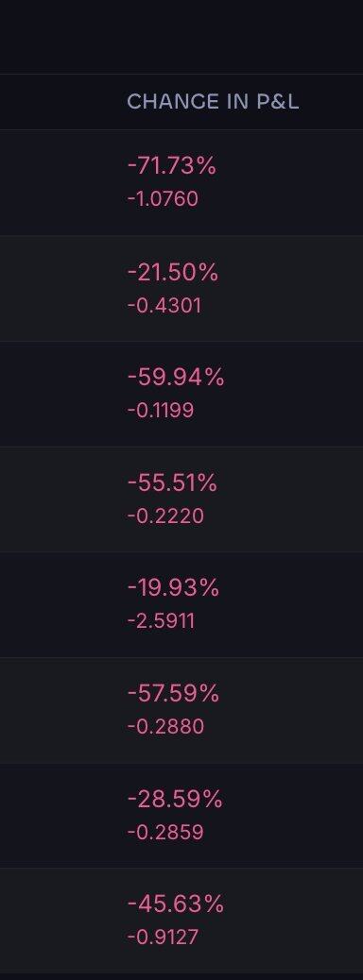Click the -2.5911 loss value
Image resolution: width=363 pixels, height=980 pixels.
[x=161, y=621]
